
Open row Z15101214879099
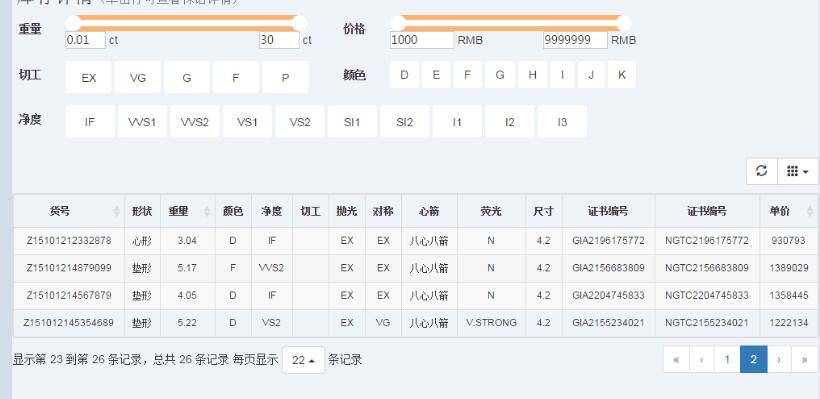point(416,268)
